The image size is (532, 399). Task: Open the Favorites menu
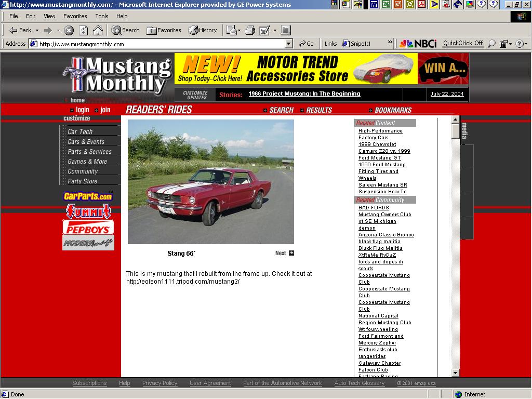click(75, 16)
